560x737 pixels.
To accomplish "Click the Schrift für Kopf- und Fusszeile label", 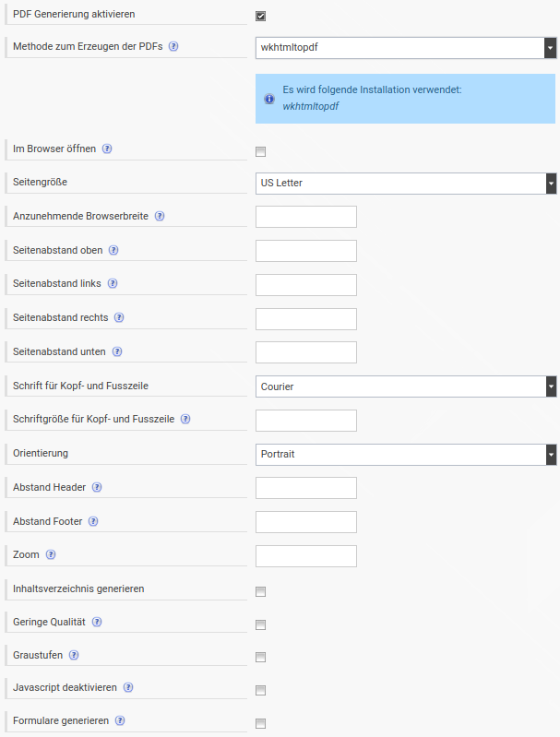I will 80,386.
